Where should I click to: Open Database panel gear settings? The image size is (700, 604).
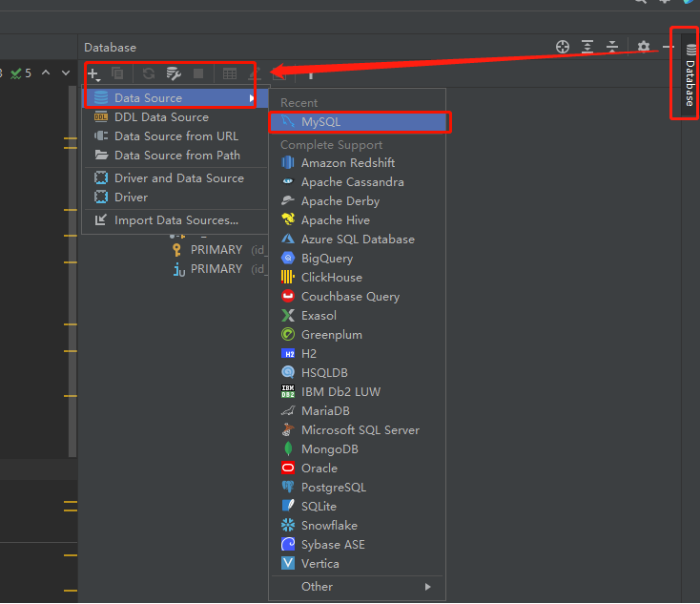644,47
